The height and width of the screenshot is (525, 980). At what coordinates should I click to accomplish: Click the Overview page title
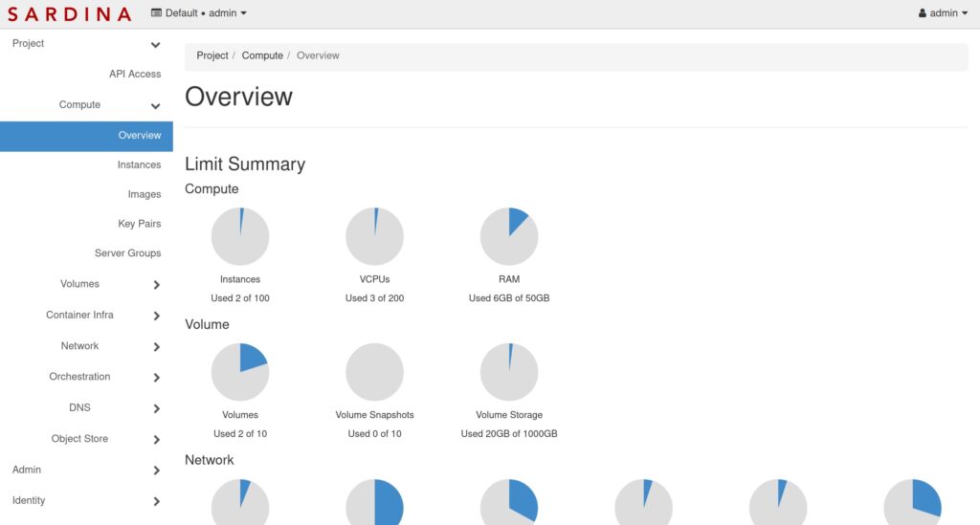(x=238, y=97)
